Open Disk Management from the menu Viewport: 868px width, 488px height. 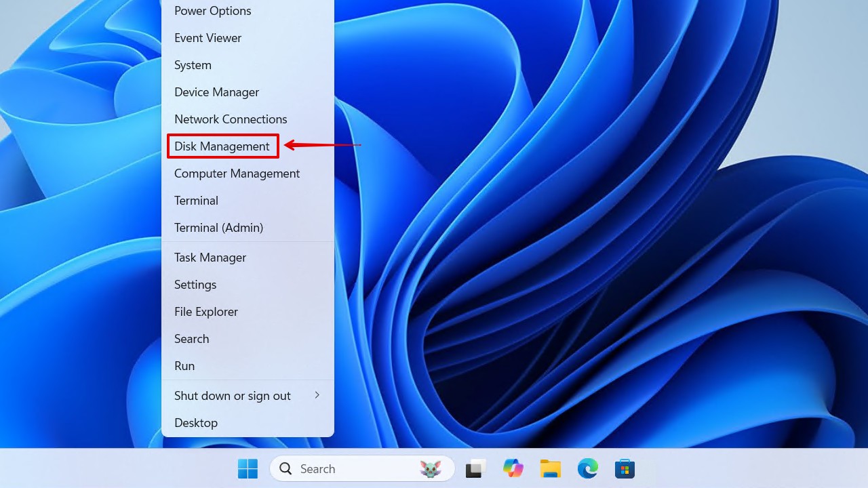(x=222, y=146)
